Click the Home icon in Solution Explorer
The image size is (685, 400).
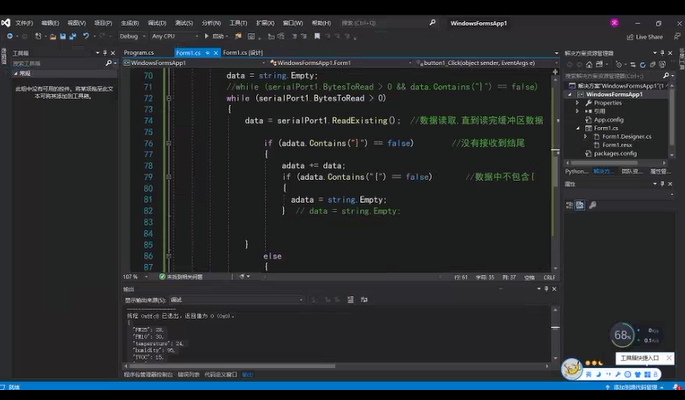click(589, 65)
